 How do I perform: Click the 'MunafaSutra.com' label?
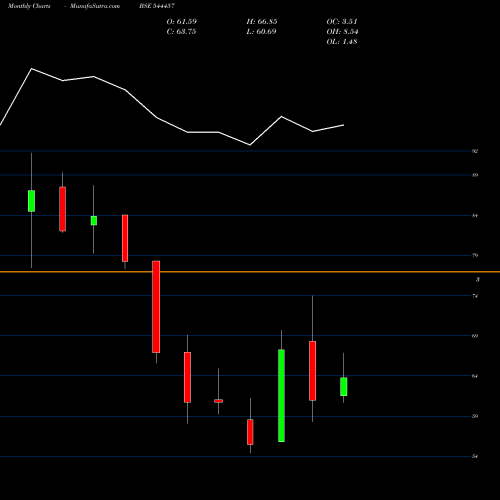tap(95, 6)
